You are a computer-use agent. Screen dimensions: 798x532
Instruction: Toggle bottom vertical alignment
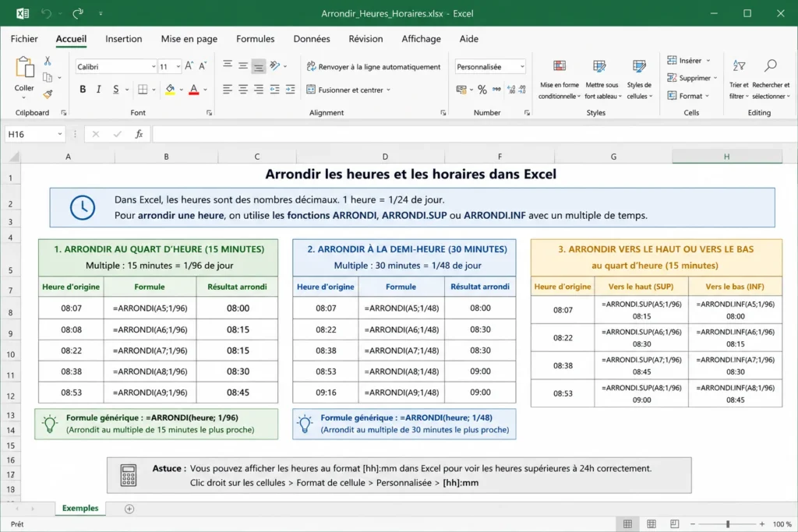259,67
